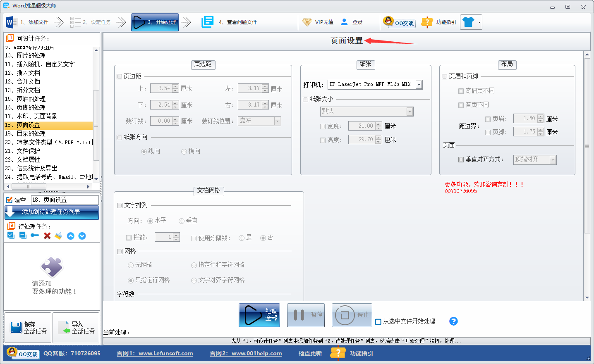The height and width of the screenshot is (364, 594).
Task: Move task down with the blue down-arrow icon
Action: 82,236
